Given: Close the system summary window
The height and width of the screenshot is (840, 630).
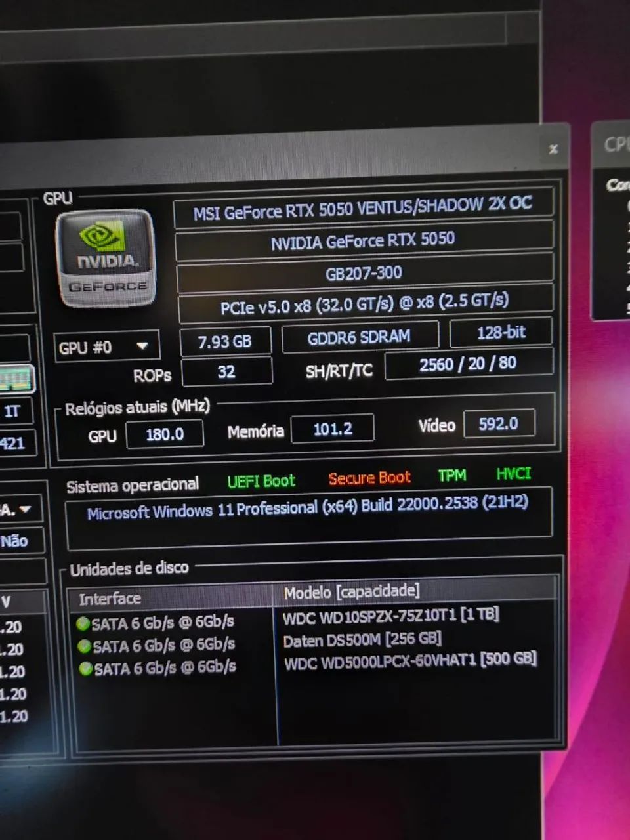Looking at the screenshot, I should point(553,149).
